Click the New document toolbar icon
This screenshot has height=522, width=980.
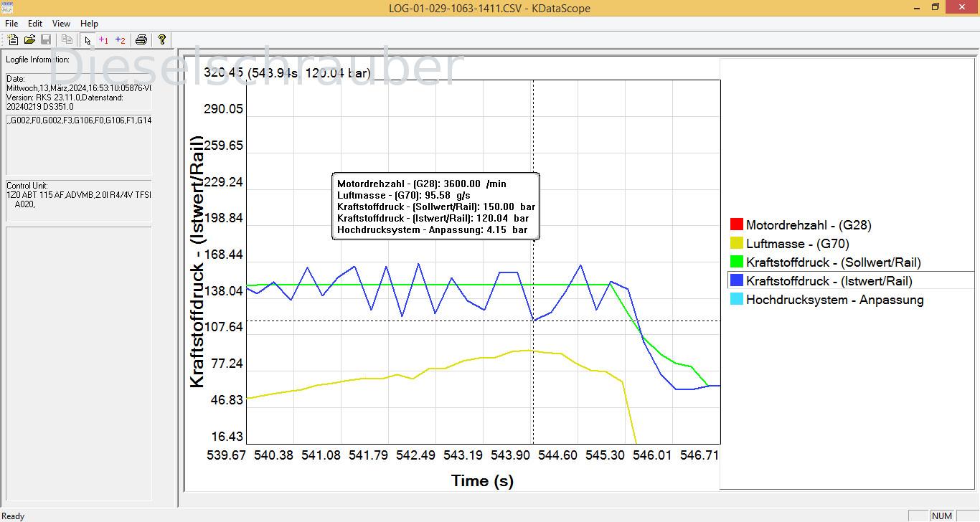(x=13, y=40)
